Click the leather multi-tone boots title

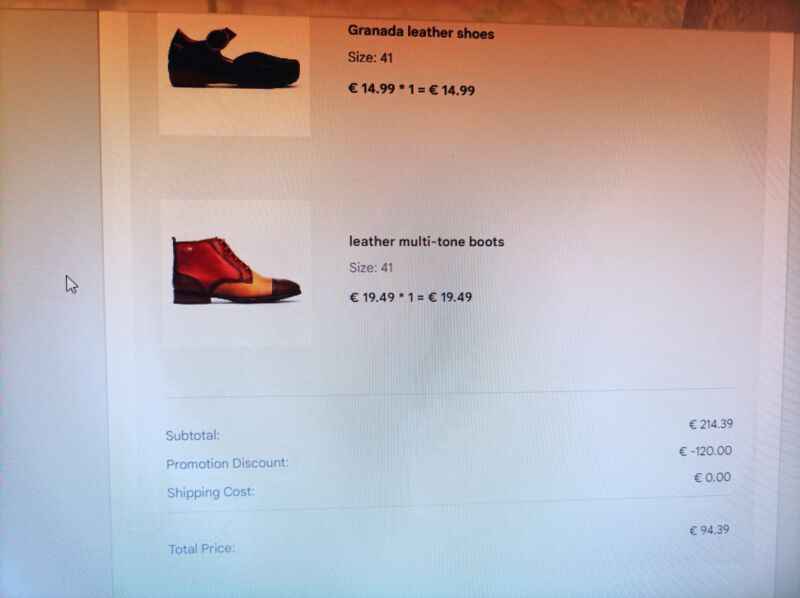click(427, 241)
